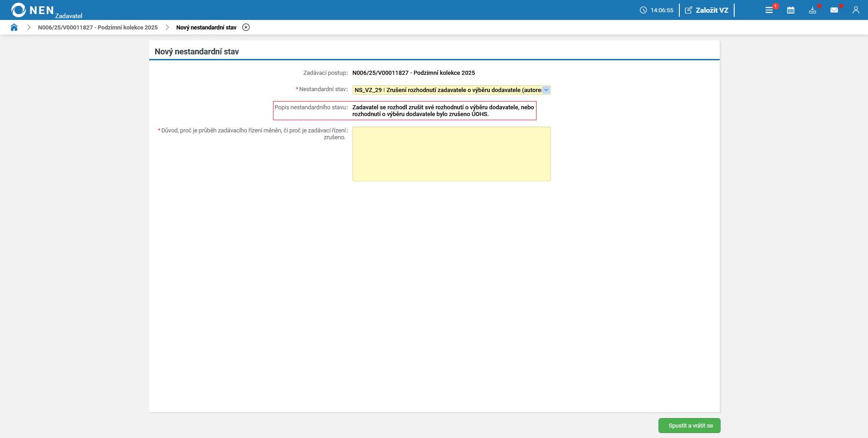Open the downloads tray icon

pyautogui.click(x=812, y=10)
